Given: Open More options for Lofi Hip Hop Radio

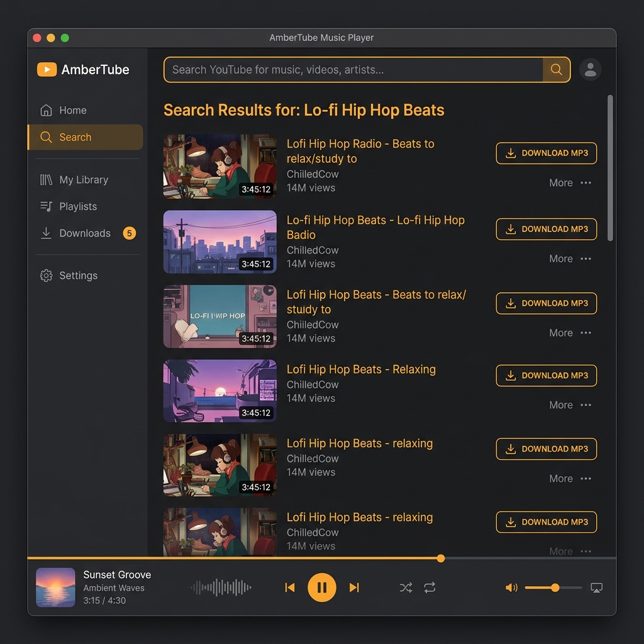Looking at the screenshot, I should (570, 183).
